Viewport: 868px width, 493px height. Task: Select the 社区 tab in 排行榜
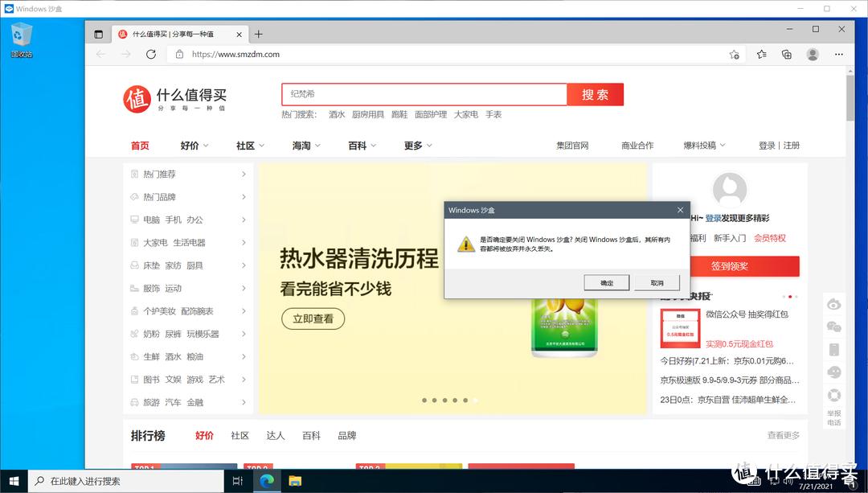click(240, 435)
